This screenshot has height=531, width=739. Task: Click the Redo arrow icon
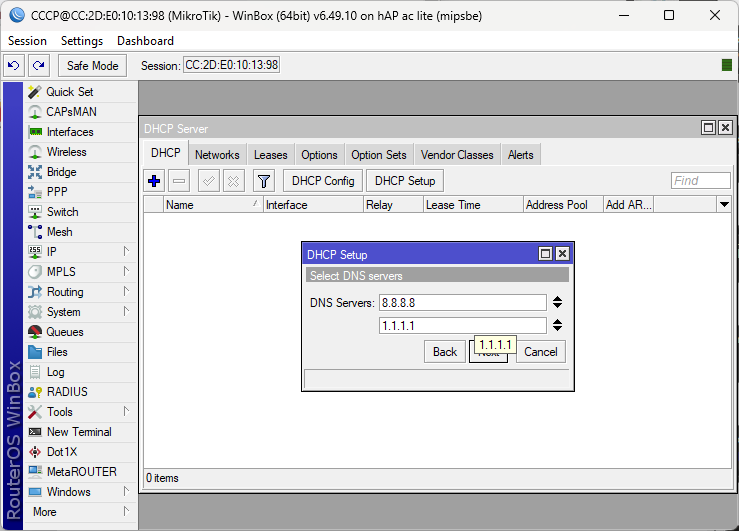(39, 65)
